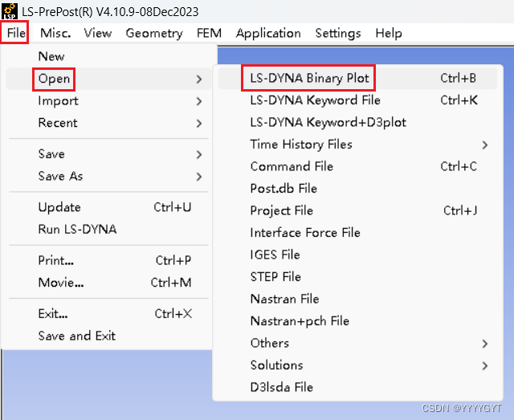Image resolution: width=514 pixels, height=420 pixels.
Task: Expand the Solutions submenu
Action: click(358, 365)
